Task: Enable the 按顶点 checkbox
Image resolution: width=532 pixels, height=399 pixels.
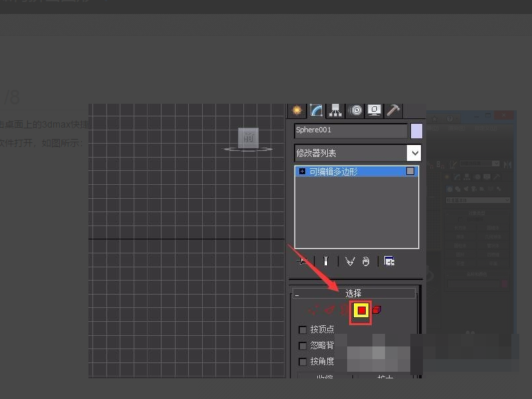Action: pos(303,330)
